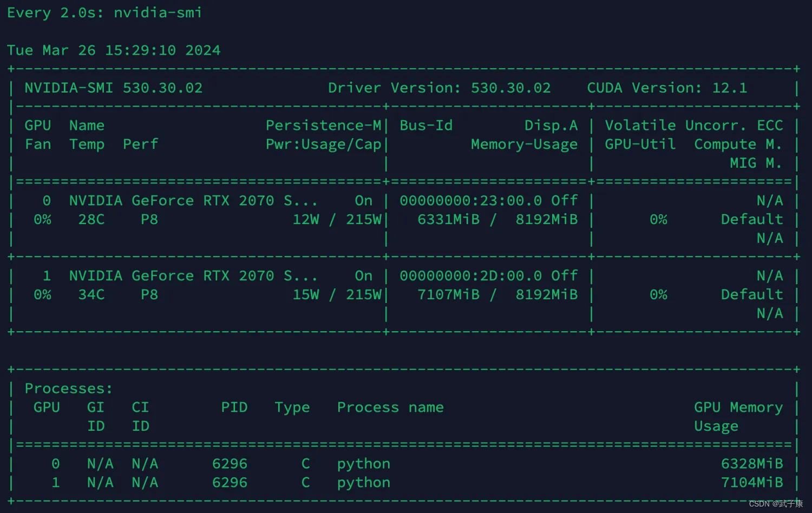Click the 'Process name' column header
The height and width of the screenshot is (513, 812).
390,407
